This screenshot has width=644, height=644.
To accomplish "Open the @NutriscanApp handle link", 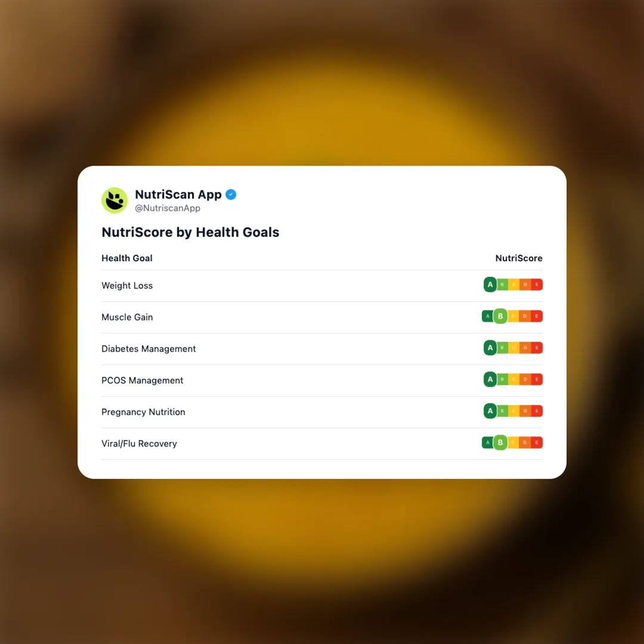I will coord(168,209).
